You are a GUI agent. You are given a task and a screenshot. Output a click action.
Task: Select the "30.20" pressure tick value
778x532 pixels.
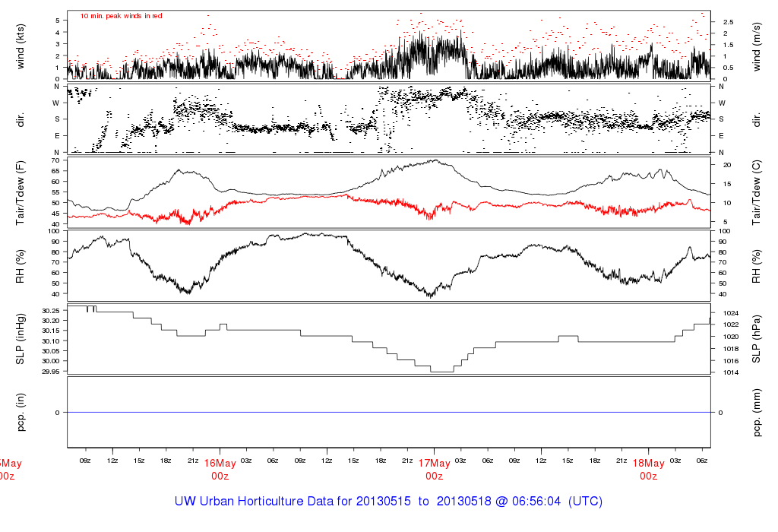[x=51, y=321]
